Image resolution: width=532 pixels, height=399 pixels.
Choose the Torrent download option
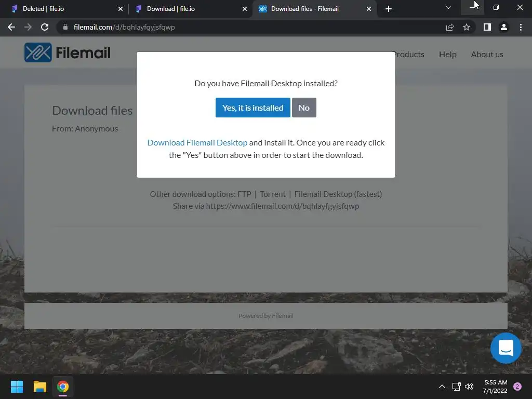tap(272, 194)
